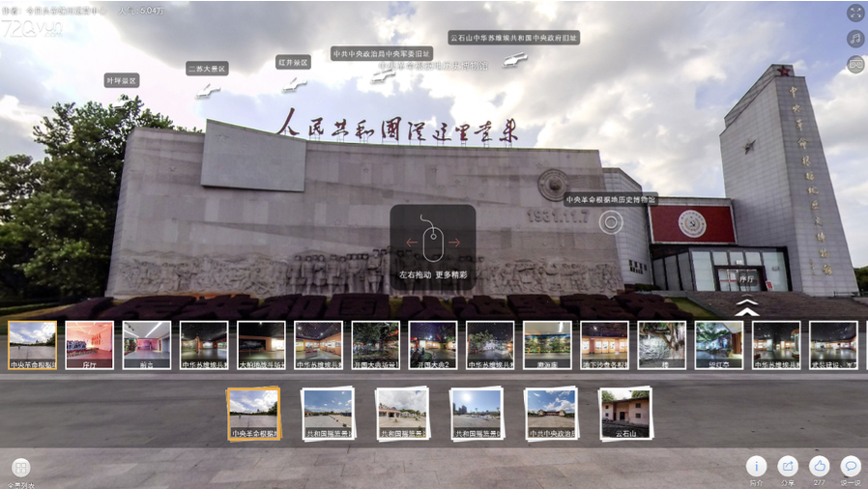Image resolution: width=868 pixels, height=489 pixels.
Task: Open the 前言 scene thumbnail
Action: 146,344
